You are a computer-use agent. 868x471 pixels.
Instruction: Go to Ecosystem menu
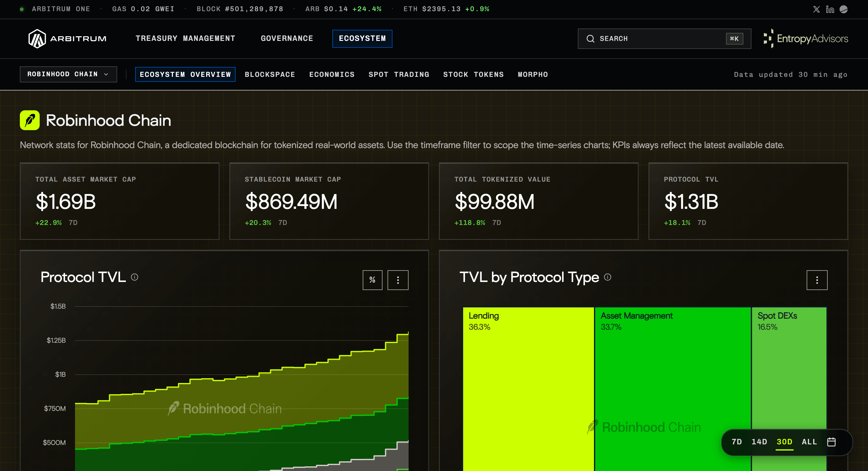coord(362,38)
